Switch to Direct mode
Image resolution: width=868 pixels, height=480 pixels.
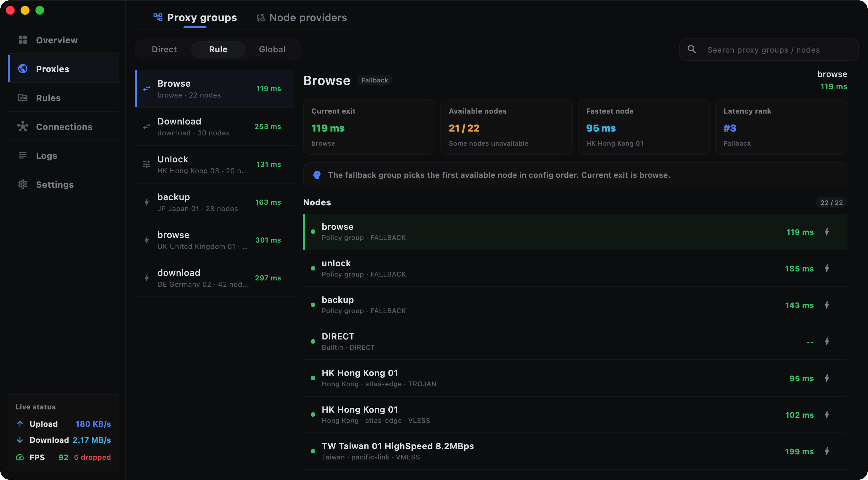[164, 49]
